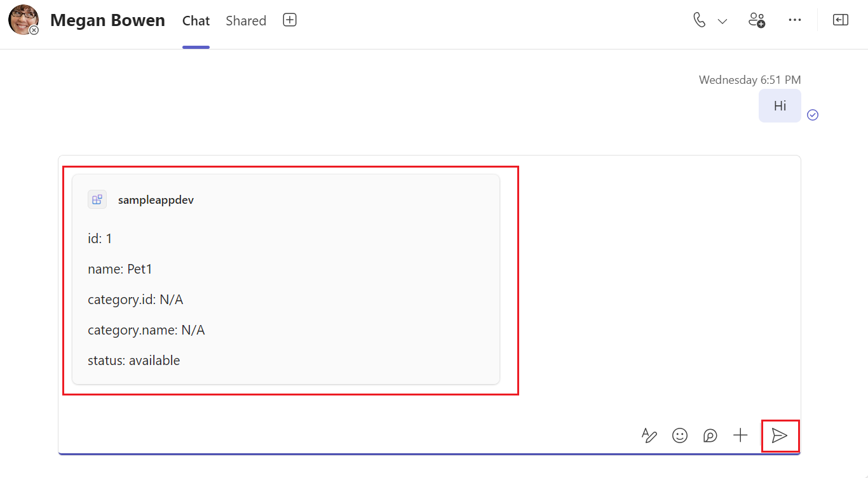Expand call options with the chevron
Screen dimensions: 868x478
722,20
